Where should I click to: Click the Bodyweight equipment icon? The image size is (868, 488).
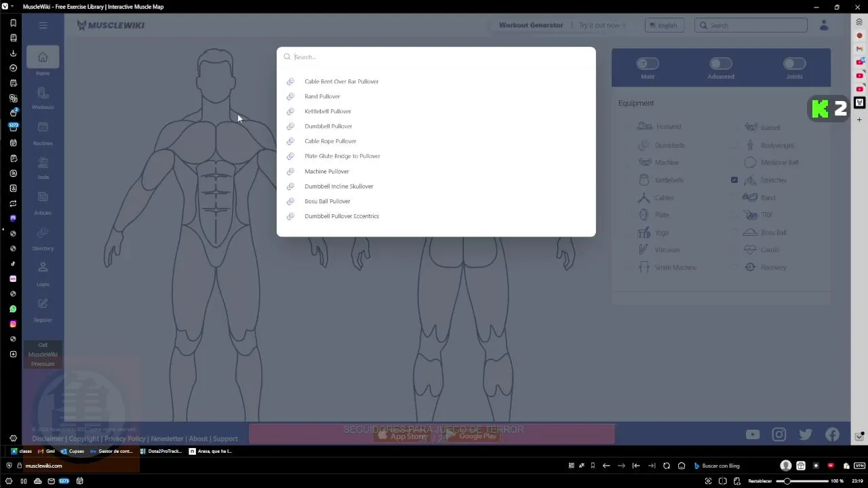point(750,145)
